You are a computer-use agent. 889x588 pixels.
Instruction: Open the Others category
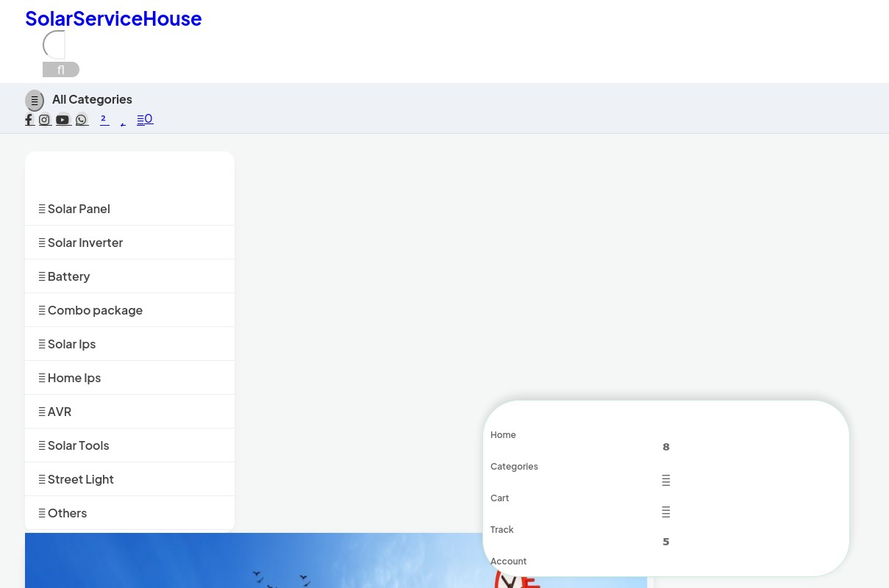[129, 513]
